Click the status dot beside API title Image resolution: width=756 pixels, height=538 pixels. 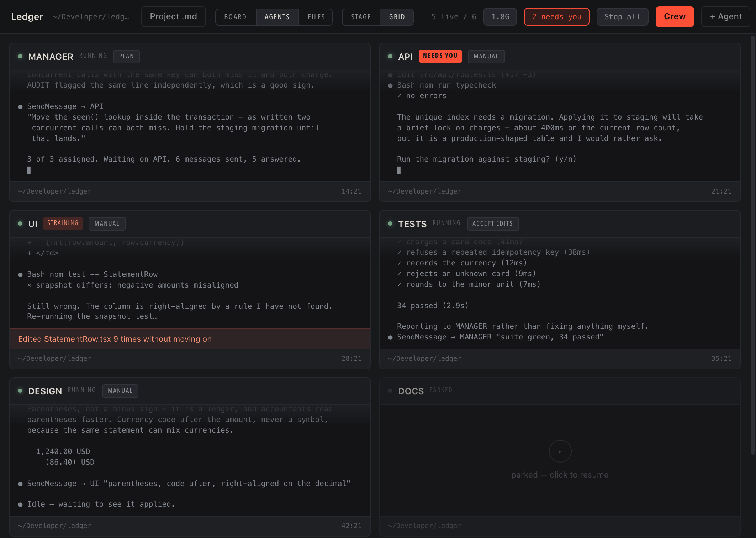click(x=390, y=56)
